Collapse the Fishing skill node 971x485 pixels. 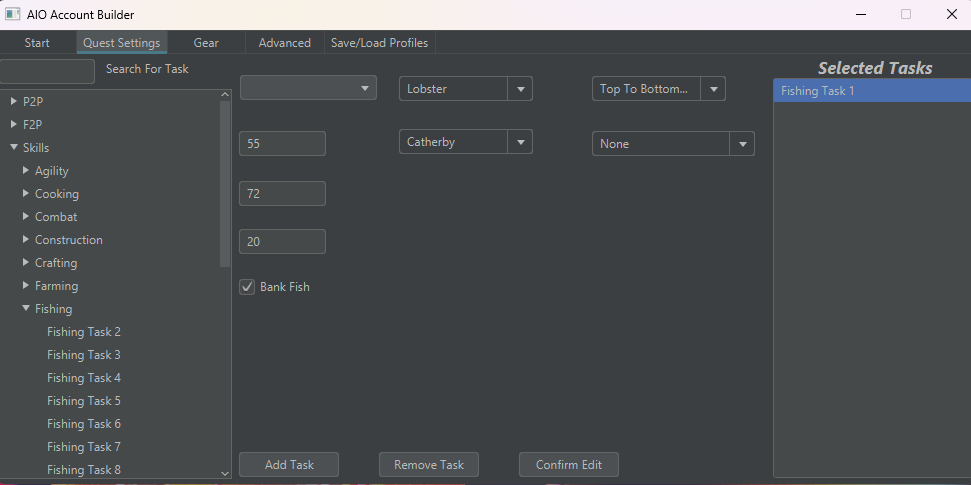[26, 308]
